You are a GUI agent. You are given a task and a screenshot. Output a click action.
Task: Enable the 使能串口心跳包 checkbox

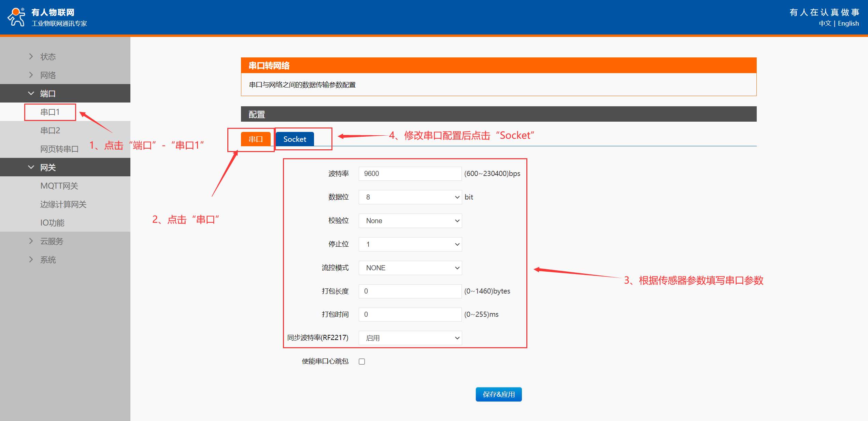coord(362,362)
